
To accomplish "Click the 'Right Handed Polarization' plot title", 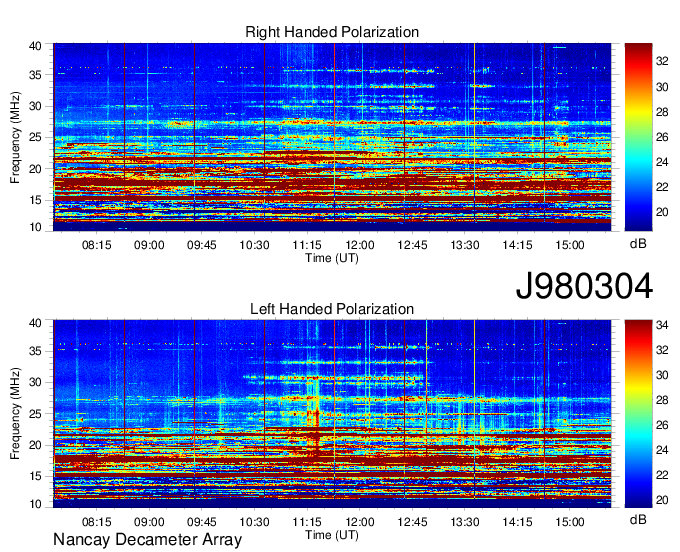I will coord(332,32).
